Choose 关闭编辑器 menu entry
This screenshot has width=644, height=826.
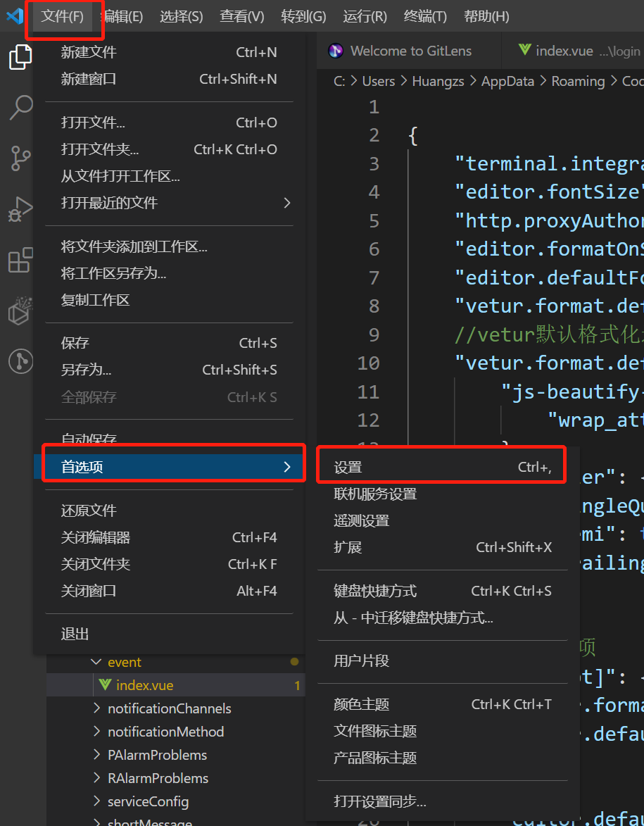[x=169, y=537]
